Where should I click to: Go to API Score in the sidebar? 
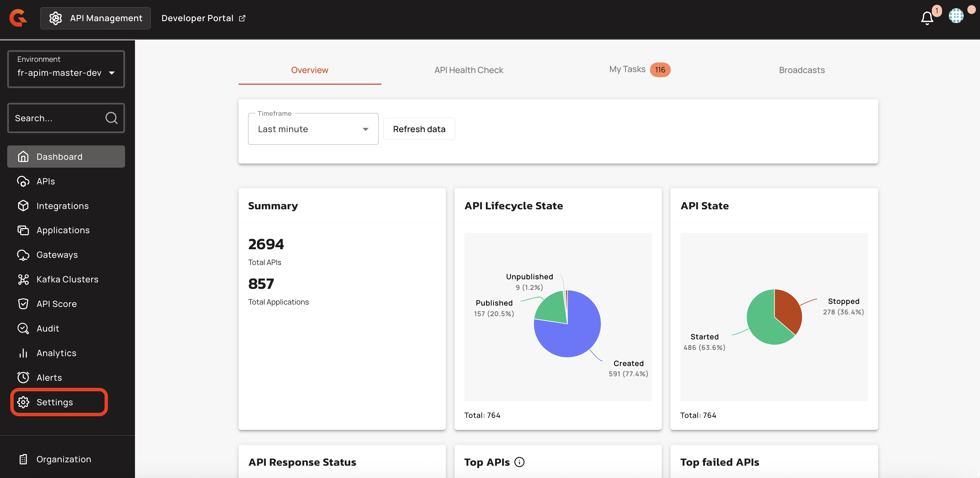coord(56,304)
